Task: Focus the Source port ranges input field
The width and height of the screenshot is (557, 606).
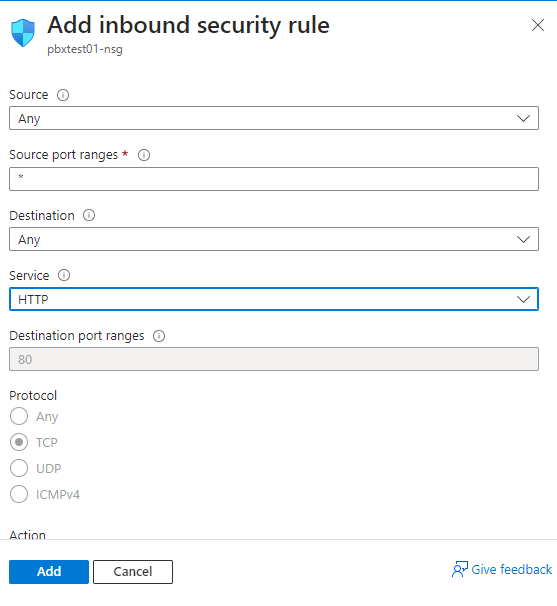Action: (274, 179)
